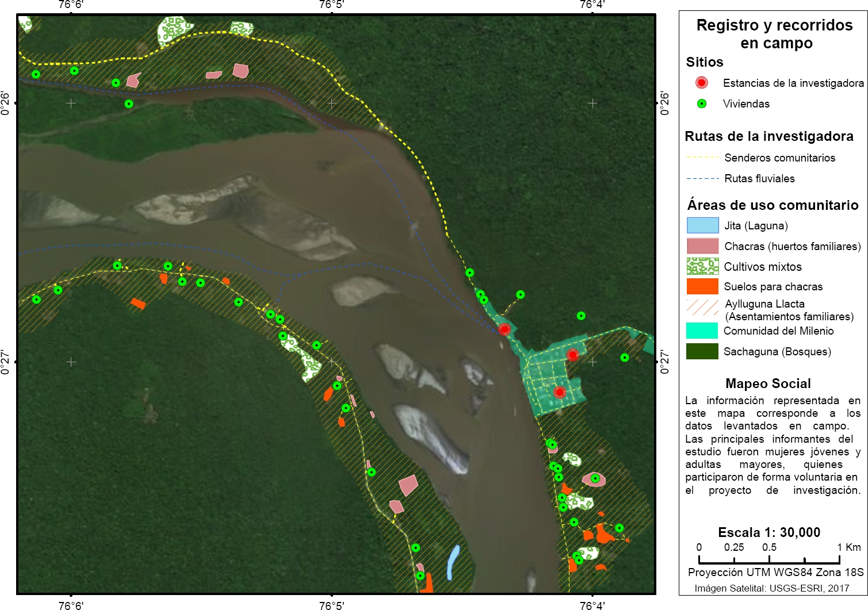Click the red research-stay marker on the riverbank
The image size is (868, 610).
[x=504, y=329]
